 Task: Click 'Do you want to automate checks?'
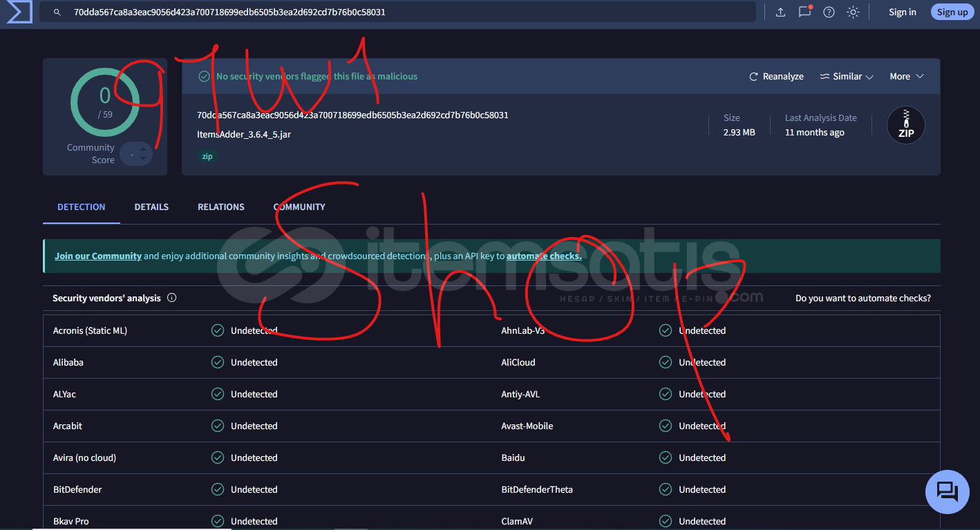pyautogui.click(x=863, y=299)
